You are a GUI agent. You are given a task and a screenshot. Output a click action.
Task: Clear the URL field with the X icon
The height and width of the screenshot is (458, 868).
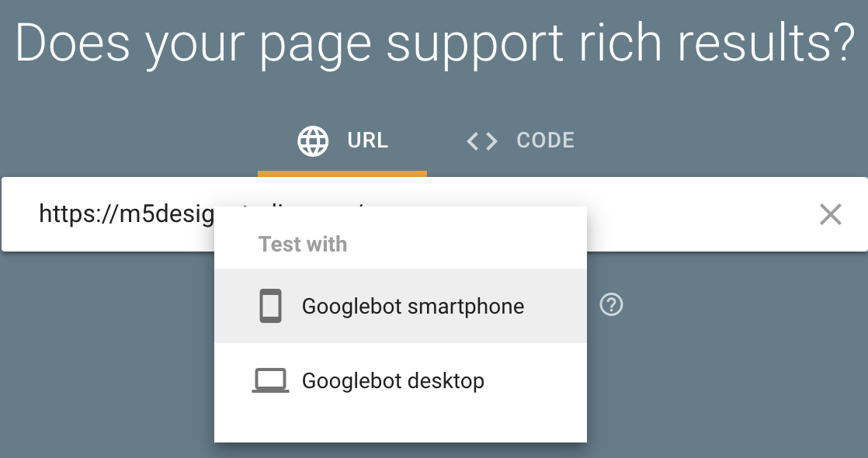(831, 214)
